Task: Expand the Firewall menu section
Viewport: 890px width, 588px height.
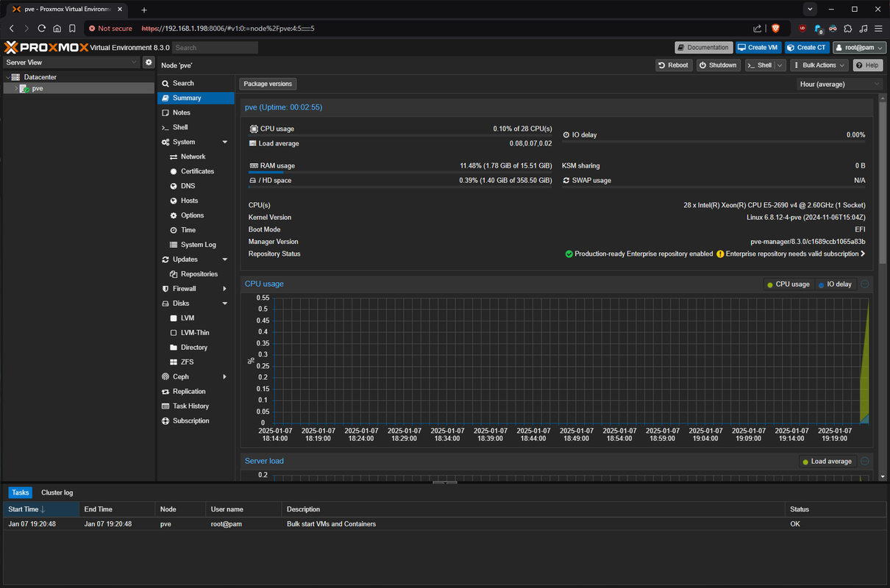Action: coord(225,289)
